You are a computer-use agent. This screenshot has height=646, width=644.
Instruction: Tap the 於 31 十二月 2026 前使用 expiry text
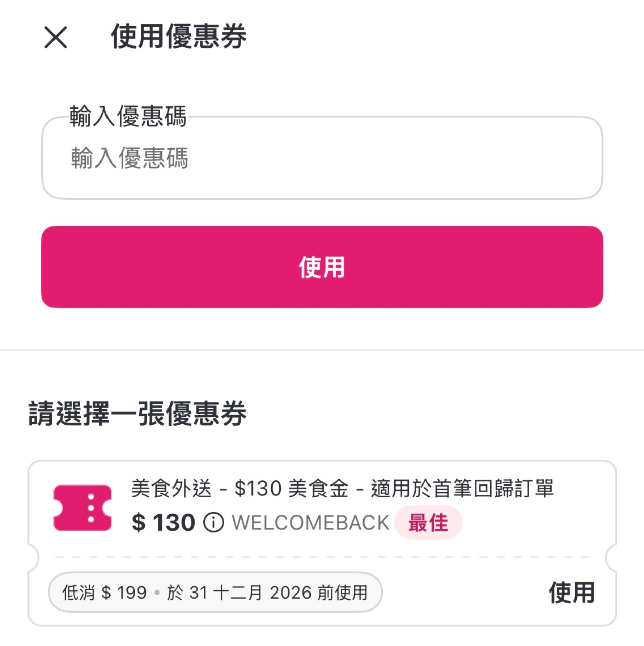(267, 593)
